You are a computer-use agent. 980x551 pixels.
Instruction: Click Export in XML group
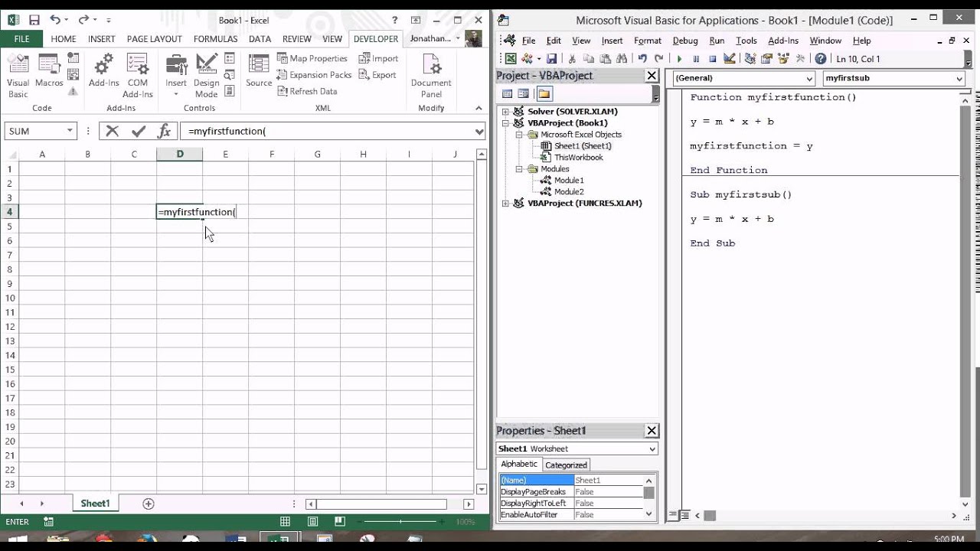click(x=377, y=75)
